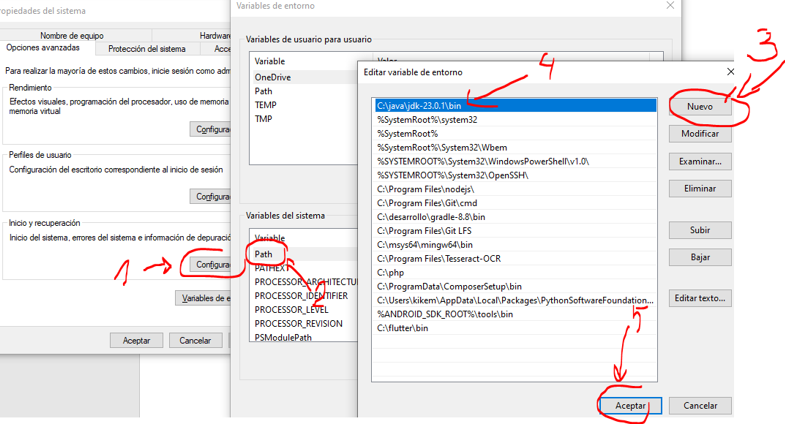Screen dimensions: 785x430
Task: Click the Examinar... button
Action: coord(699,161)
